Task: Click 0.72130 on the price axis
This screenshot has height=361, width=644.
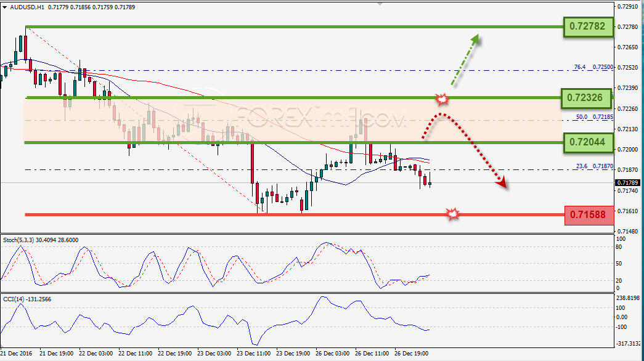Action: pyautogui.click(x=627, y=129)
